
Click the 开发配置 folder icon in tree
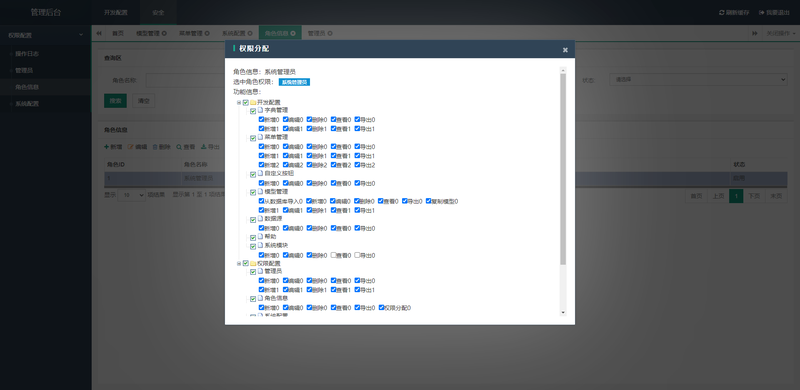pyautogui.click(x=253, y=103)
